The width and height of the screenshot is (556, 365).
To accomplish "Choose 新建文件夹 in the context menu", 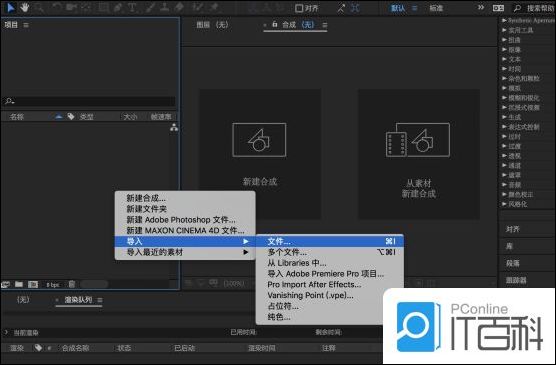I will coord(185,209).
